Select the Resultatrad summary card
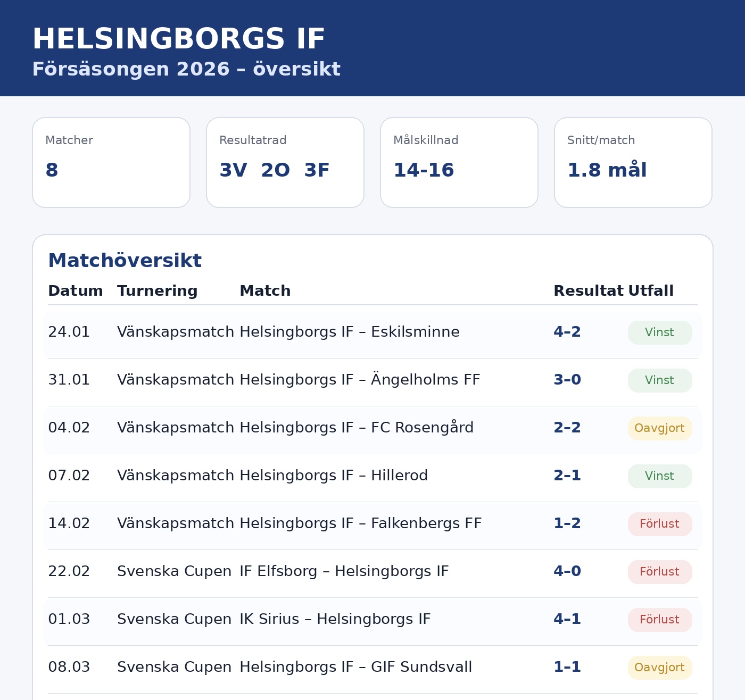Viewport: 745px width, 700px height. tap(285, 162)
